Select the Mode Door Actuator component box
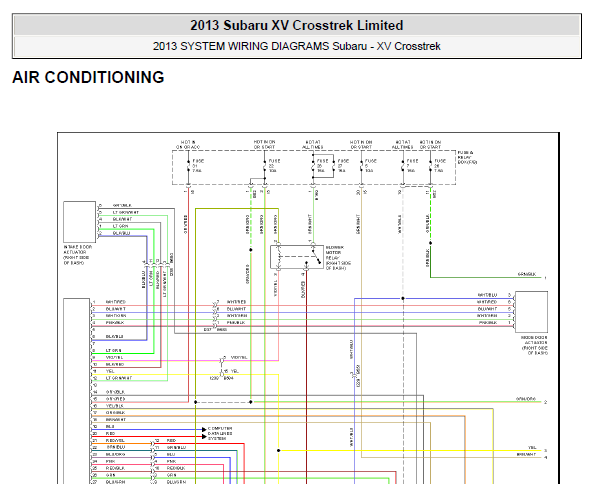The image size is (601, 484). [x=531, y=312]
